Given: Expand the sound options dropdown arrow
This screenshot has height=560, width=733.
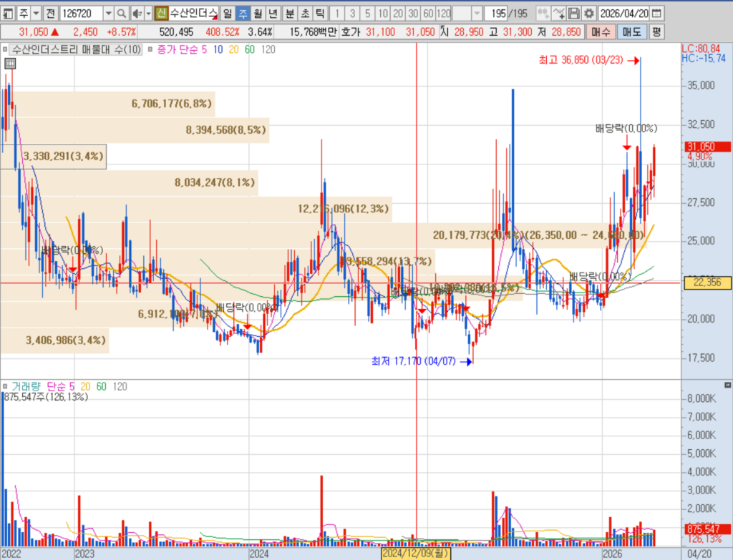Looking at the screenshot, I should [149, 13].
